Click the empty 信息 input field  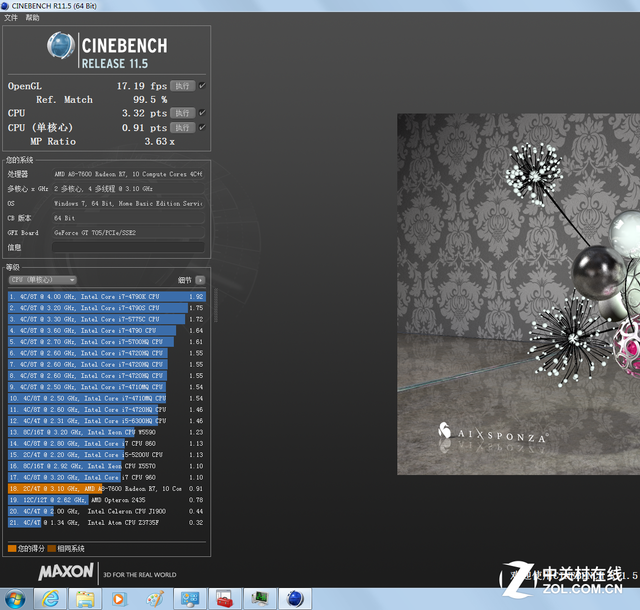point(128,247)
